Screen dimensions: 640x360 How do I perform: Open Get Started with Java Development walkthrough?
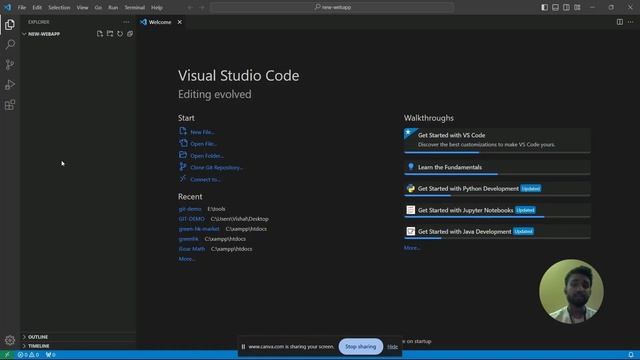pos(497,231)
